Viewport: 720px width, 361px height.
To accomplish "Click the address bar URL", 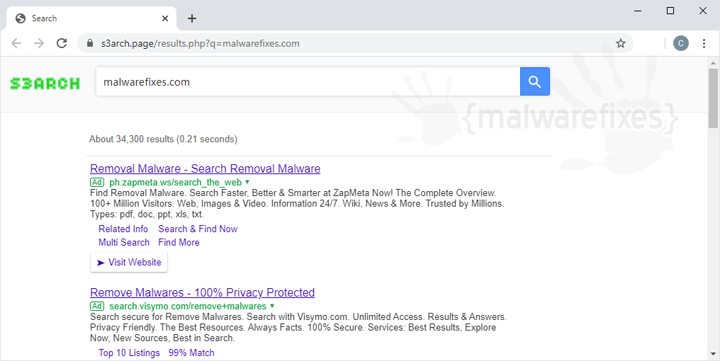I will pyautogui.click(x=200, y=44).
